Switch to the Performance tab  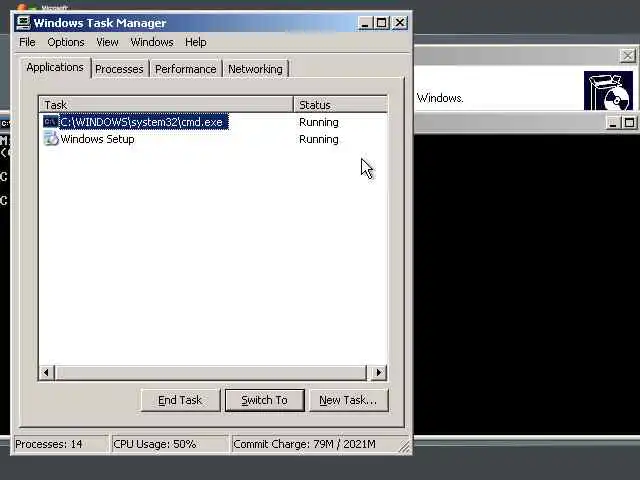pos(185,69)
